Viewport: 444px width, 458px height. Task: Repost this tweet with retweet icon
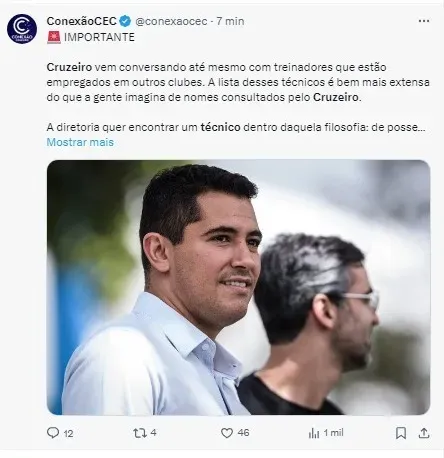tap(140, 433)
